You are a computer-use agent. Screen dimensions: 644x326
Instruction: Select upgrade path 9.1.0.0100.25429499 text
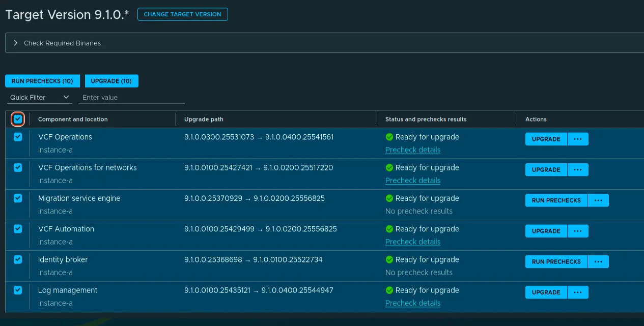tap(219, 229)
